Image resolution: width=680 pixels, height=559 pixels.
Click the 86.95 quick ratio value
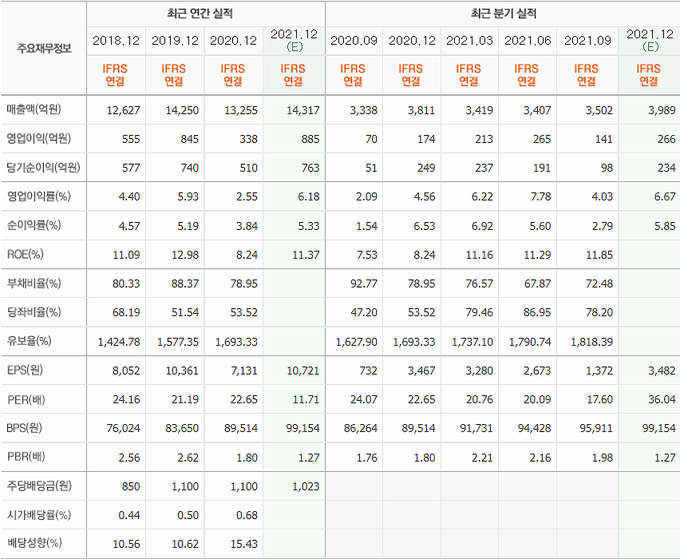pyautogui.click(x=537, y=312)
